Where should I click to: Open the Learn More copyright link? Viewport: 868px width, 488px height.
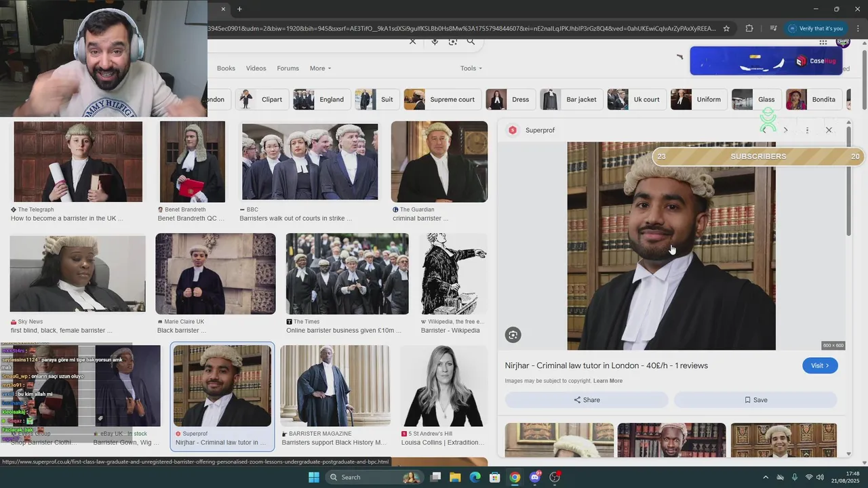(608, 381)
